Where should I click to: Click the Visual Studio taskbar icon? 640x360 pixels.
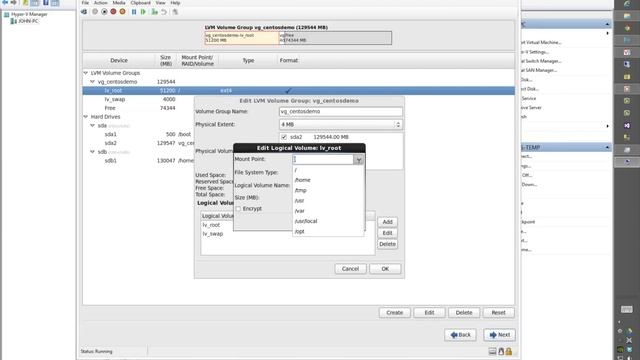click(x=627, y=126)
